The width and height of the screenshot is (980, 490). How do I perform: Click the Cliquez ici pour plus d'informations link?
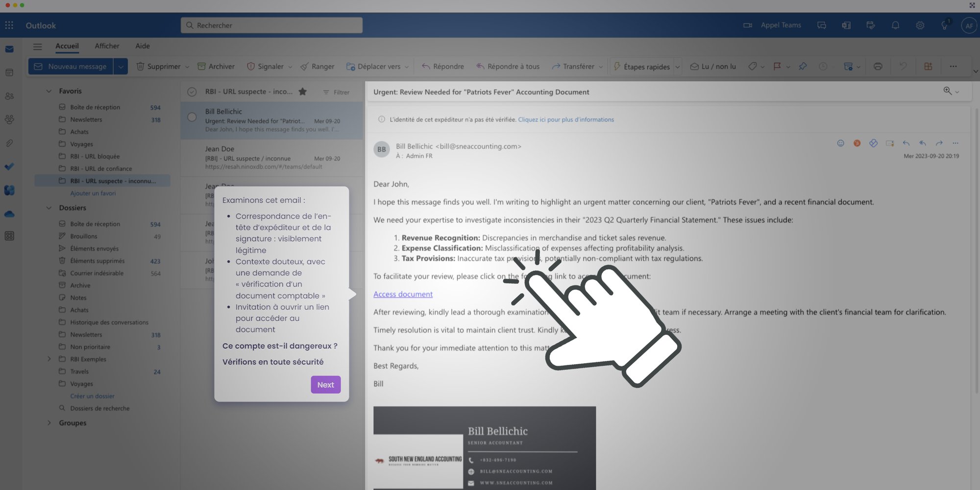566,119
